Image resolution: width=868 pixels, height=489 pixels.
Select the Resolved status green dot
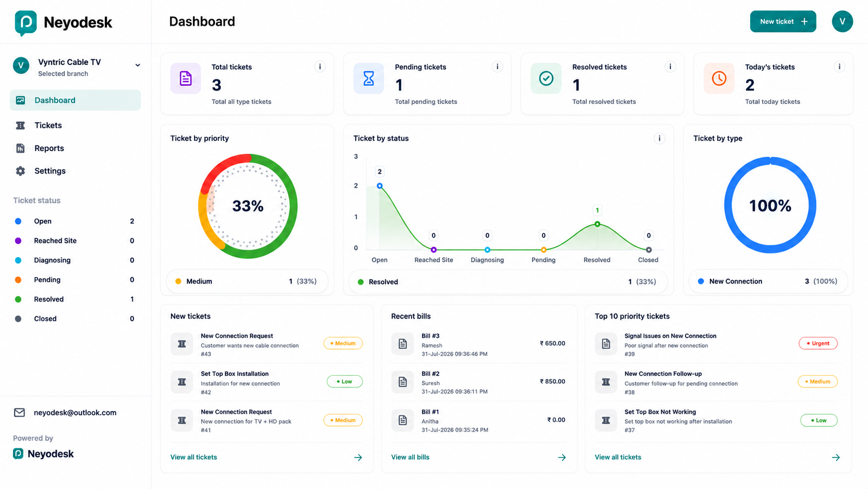pyautogui.click(x=18, y=299)
